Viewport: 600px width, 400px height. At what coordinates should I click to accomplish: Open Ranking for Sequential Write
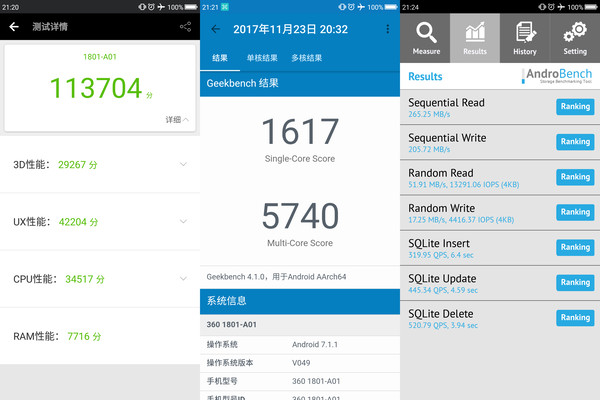pos(575,142)
